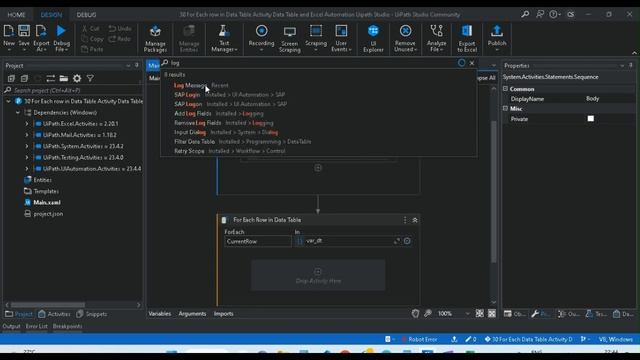Click the Publish icon
The image size is (640, 360).
[x=497, y=31]
